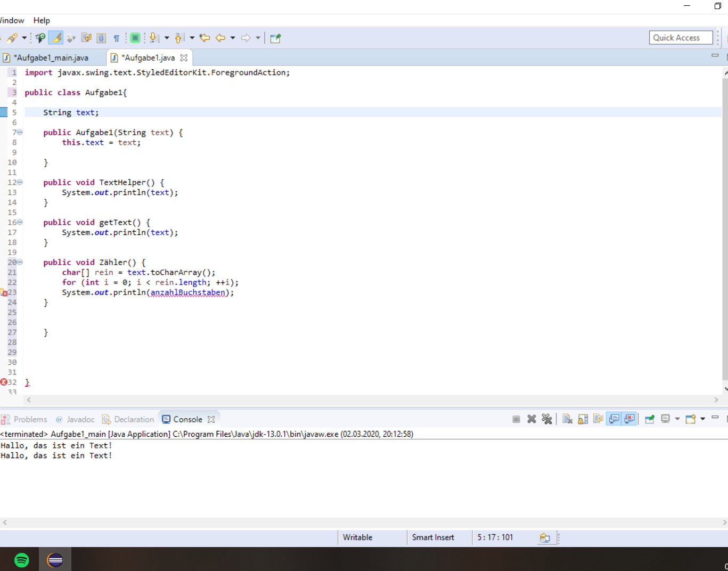
Task: Open Spotify from the taskbar
Action: click(x=21, y=559)
